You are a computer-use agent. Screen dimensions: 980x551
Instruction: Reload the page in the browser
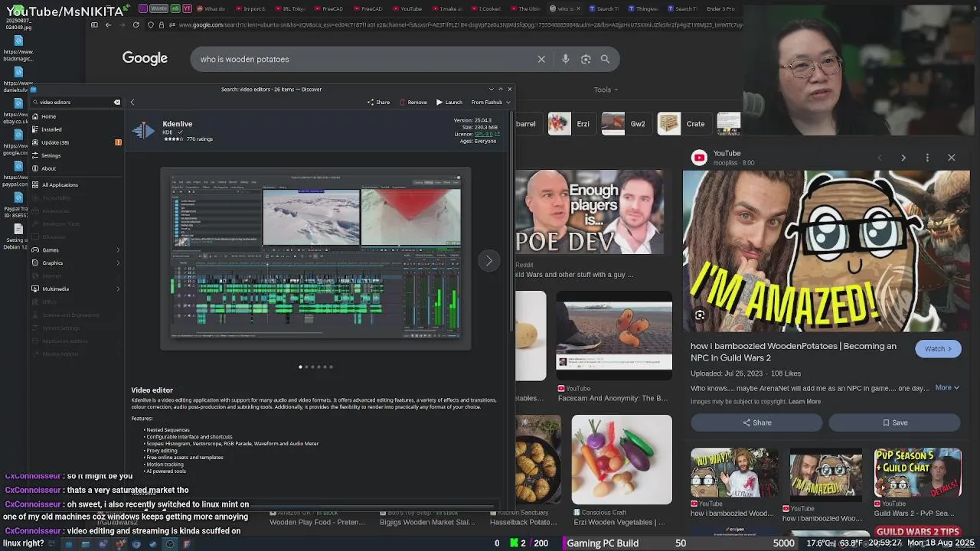[x=136, y=24]
